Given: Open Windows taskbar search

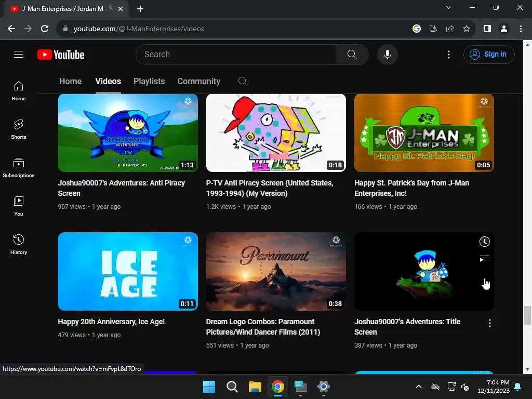Looking at the screenshot, I should pos(232,387).
